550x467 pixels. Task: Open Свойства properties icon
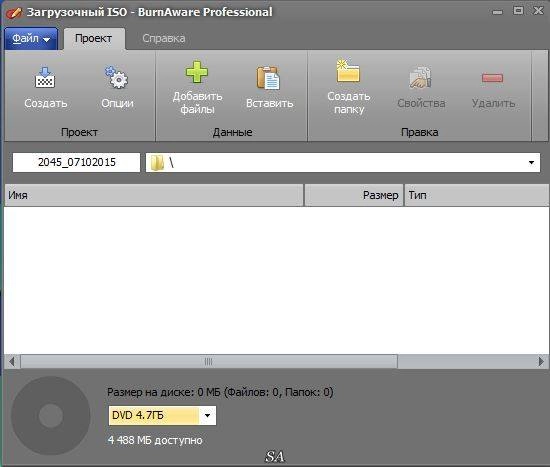click(421, 77)
